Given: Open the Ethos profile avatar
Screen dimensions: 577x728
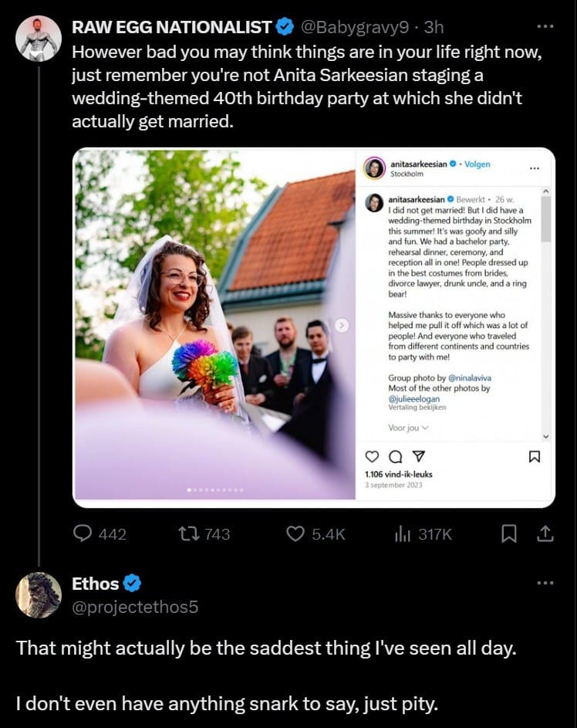Looking at the screenshot, I should [x=39, y=594].
